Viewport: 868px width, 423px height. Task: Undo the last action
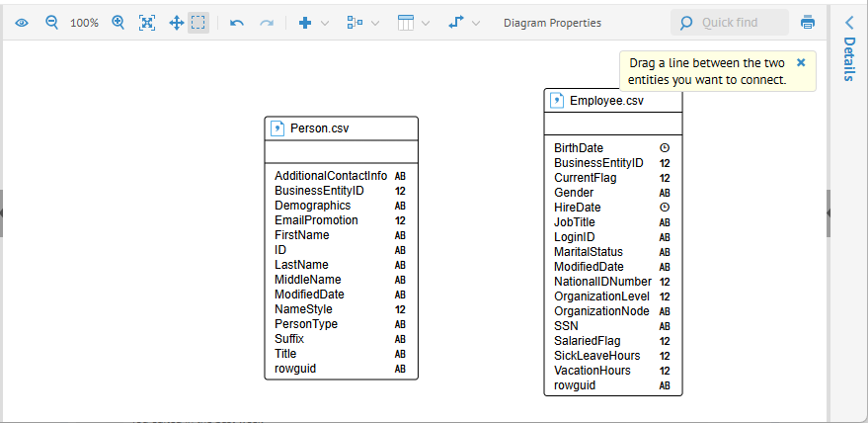tap(236, 23)
